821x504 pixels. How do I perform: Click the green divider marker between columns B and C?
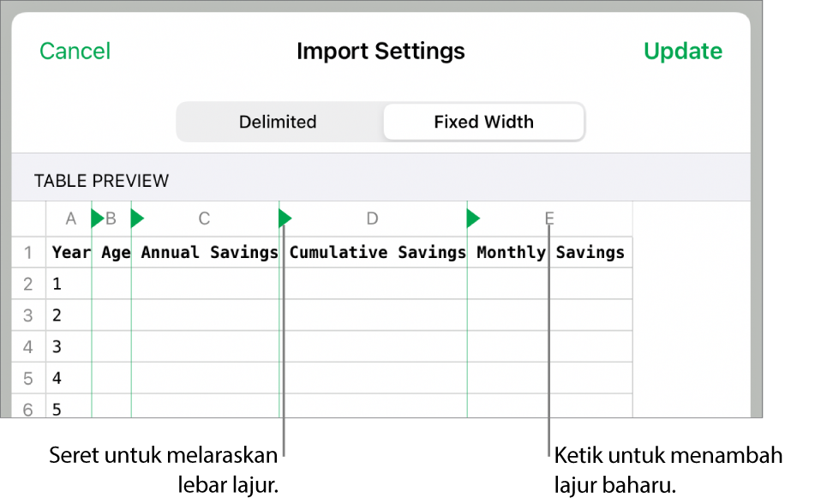coord(137,219)
